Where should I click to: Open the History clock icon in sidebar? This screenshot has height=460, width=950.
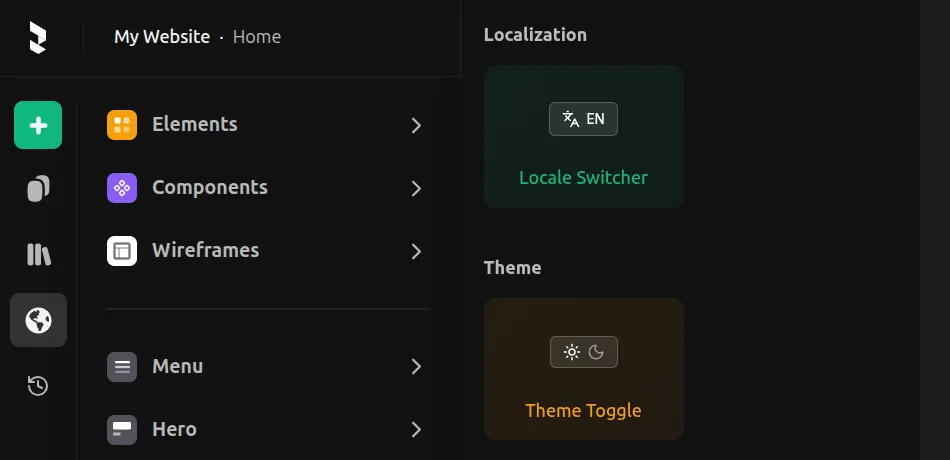click(38, 385)
